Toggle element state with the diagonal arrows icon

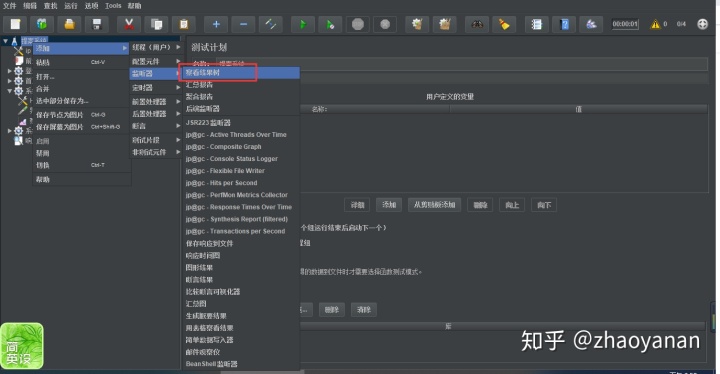270,24
